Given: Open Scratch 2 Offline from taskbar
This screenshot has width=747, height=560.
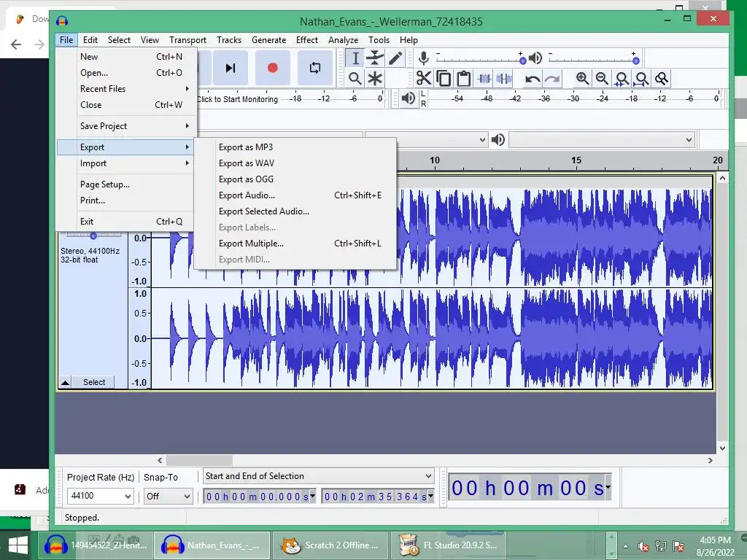Looking at the screenshot, I should 330,545.
